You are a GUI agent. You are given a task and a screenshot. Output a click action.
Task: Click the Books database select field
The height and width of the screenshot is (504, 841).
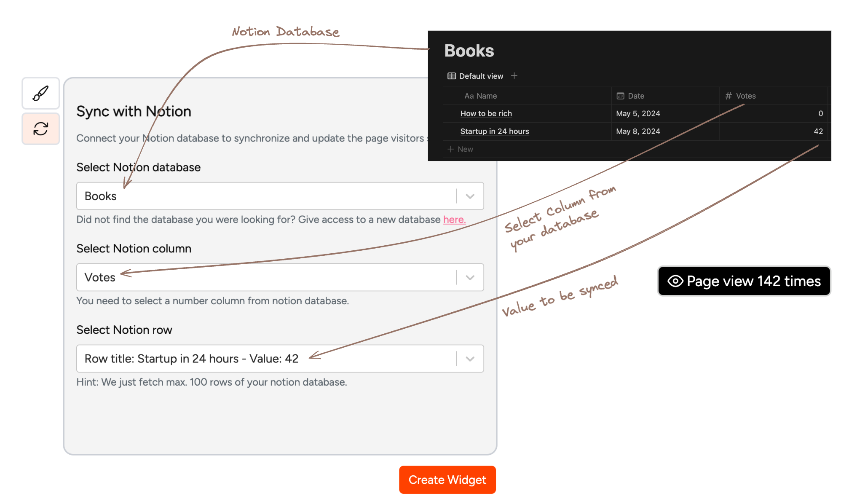click(265, 196)
